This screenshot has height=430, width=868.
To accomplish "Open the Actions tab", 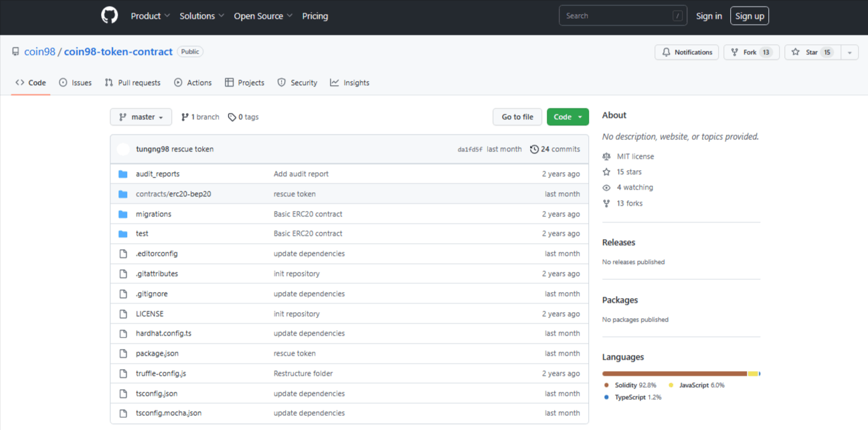I will coord(193,83).
